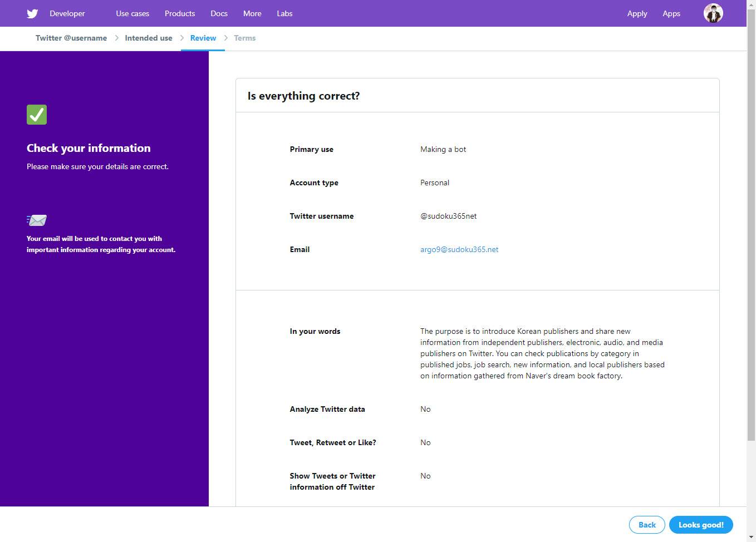756x542 pixels.
Task: Jump to the Terms step
Action: [x=244, y=38]
